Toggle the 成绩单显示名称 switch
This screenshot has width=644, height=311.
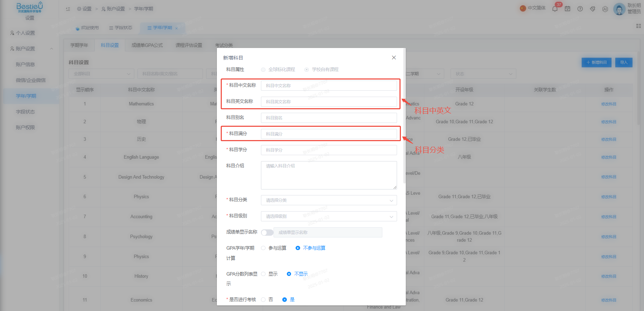267,233
